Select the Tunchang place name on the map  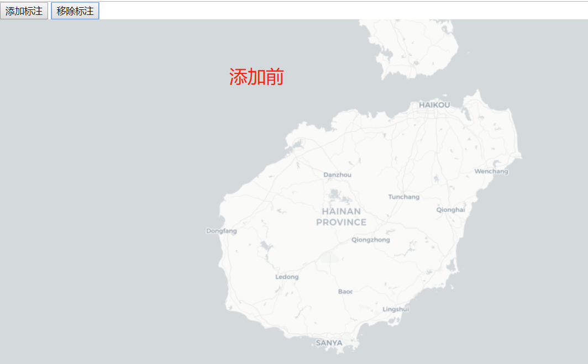coord(404,197)
